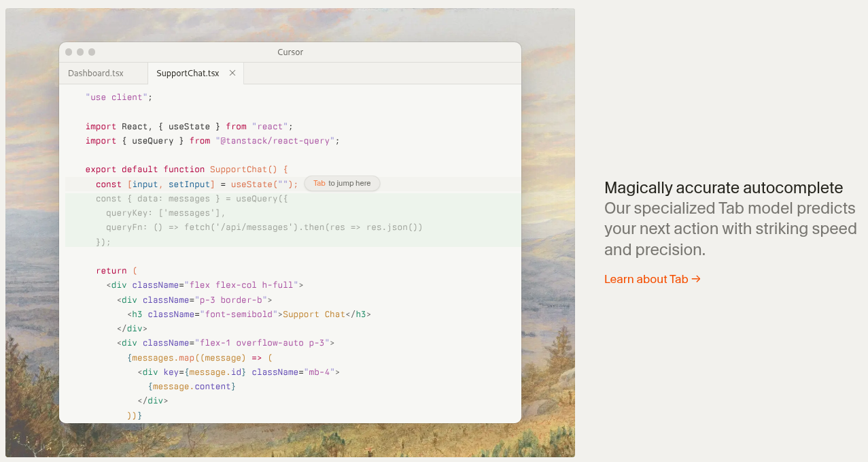Click the leftmost window control dot
This screenshot has height=462, width=868.
click(69, 52)
